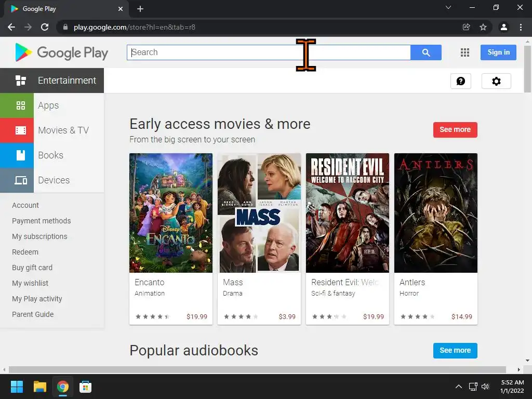
Task: Open the Resident Evil movie poster
Action: click(x=348, y=212)
